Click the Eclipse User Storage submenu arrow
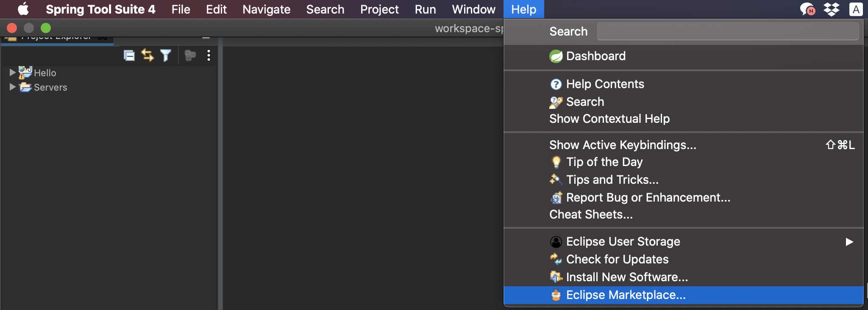The image size is (868, 310). click(x=849, y=242)
